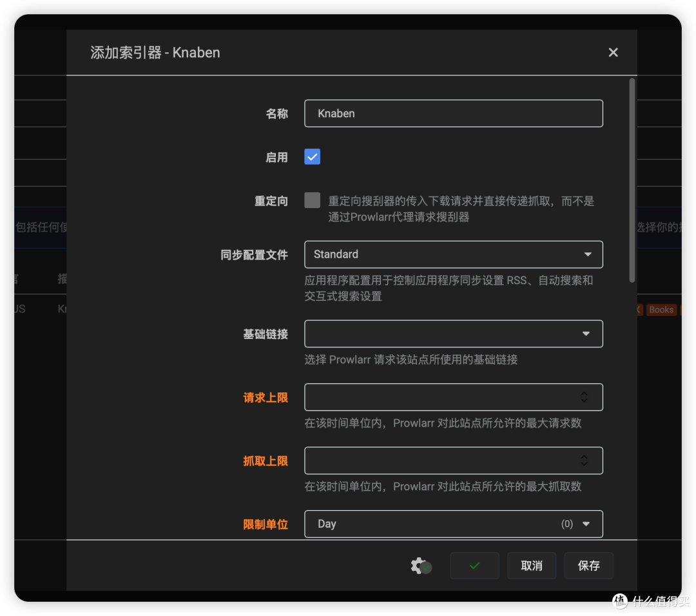Toggle advanced settings gear icon

pos(421,566)
